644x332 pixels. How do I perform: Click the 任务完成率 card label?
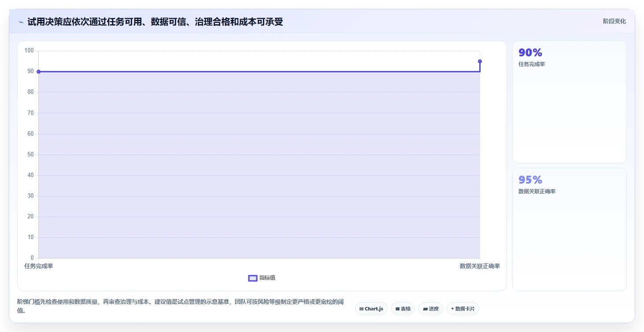click(532, 64)
